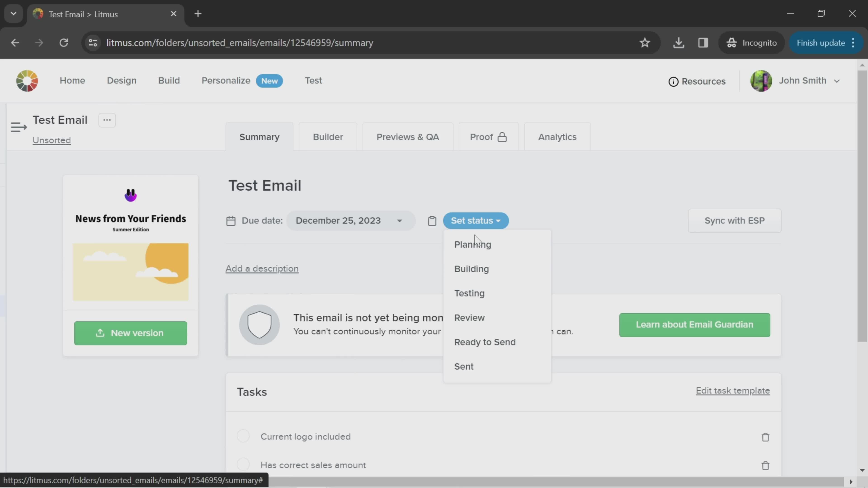Screen dimensions: 868x488
Task: Open the Test Email ellipsis menu
Action: point(107,120)
